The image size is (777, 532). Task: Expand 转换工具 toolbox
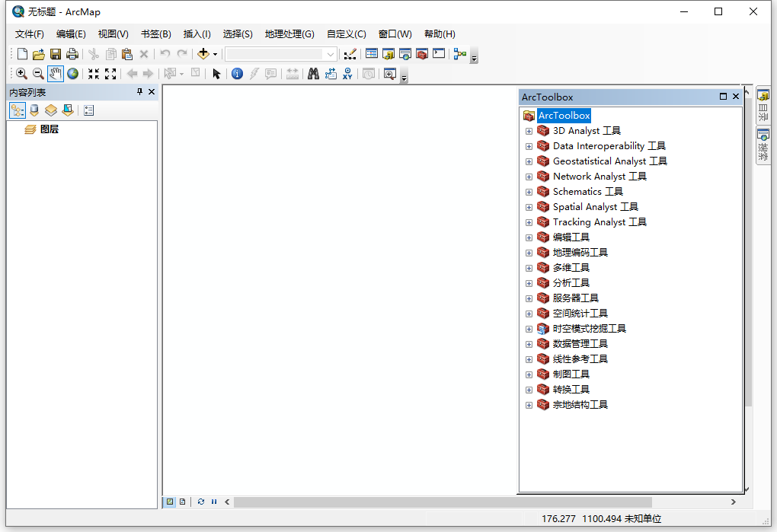click(529, 390)
